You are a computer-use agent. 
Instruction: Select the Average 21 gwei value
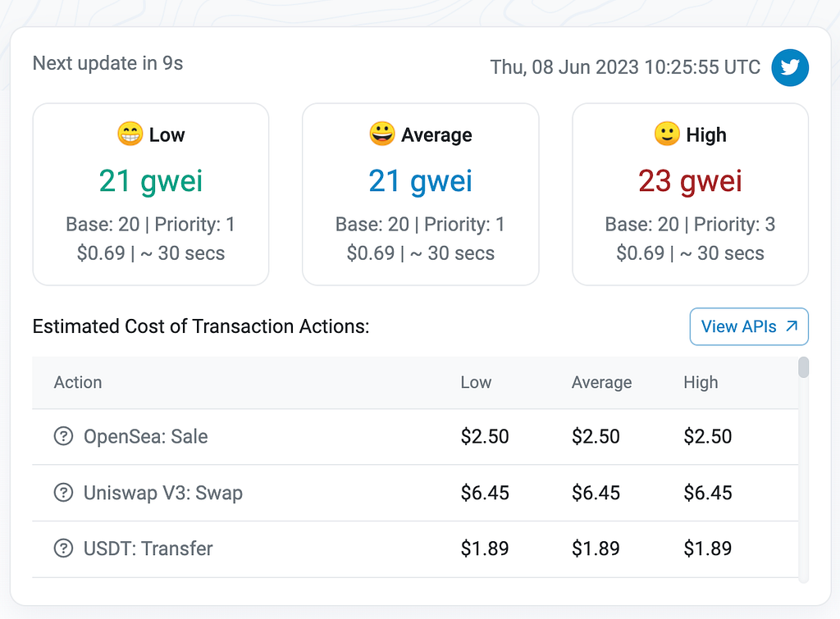click(x=421, y=181)
